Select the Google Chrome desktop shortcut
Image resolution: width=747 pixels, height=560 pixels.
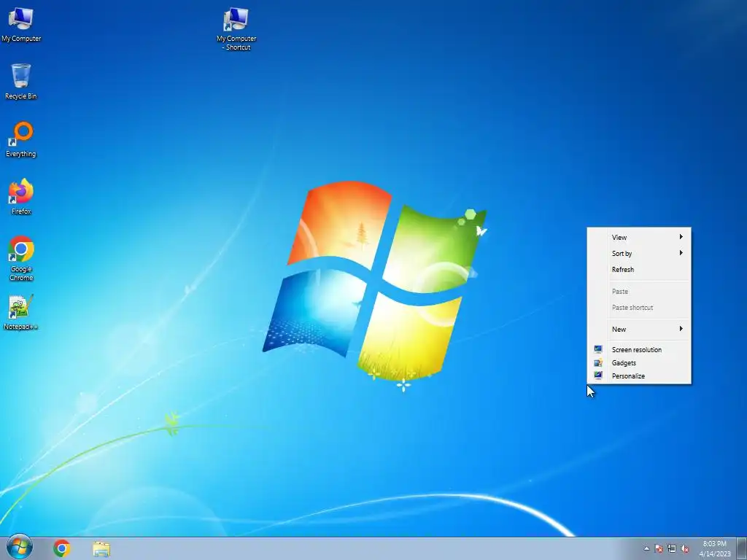coord(21,258)
